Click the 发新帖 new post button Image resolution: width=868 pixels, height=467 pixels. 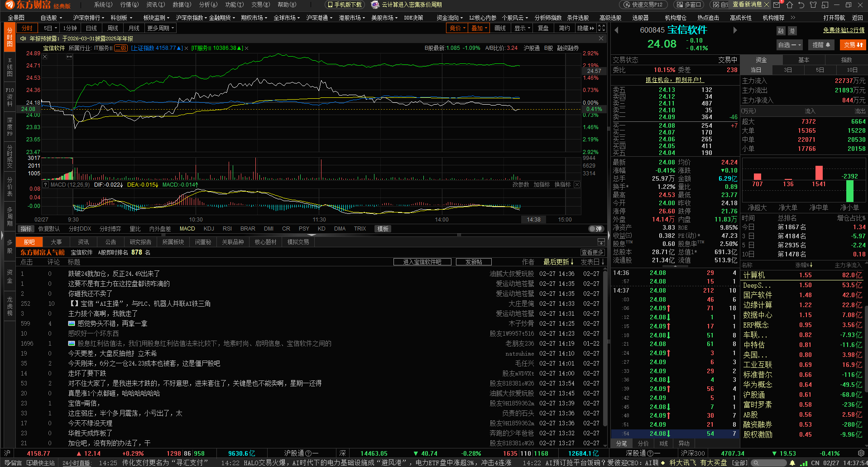[x=474, y=262]
